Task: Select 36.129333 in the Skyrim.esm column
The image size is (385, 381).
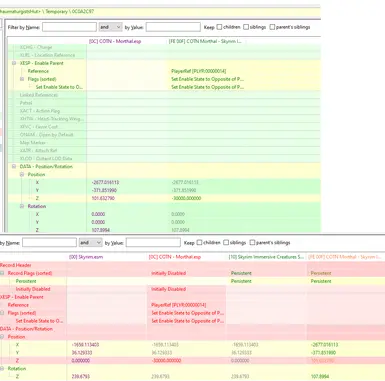Action: [82, 353]
